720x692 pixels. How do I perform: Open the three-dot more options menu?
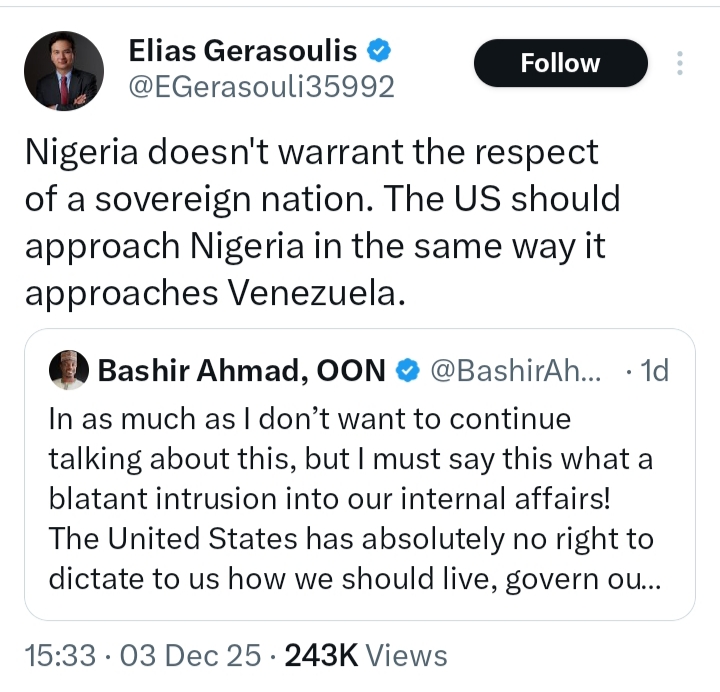pos(680,64)
